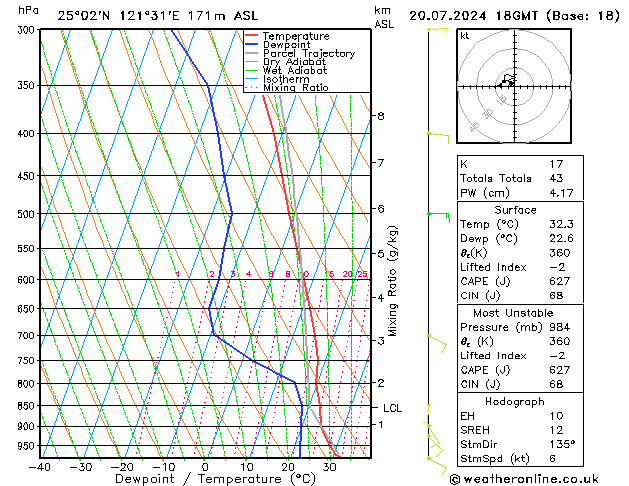Click the StmSpd (kt) value 6
The width and height of the screenshot is (629, 486).
pos(553,459)
